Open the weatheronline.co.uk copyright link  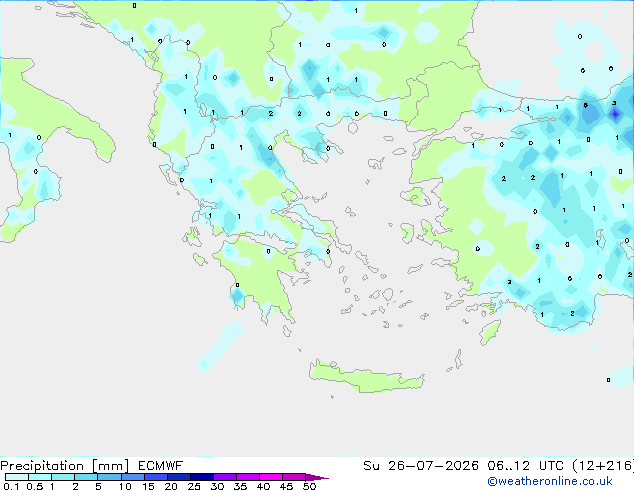pos(550,481)
